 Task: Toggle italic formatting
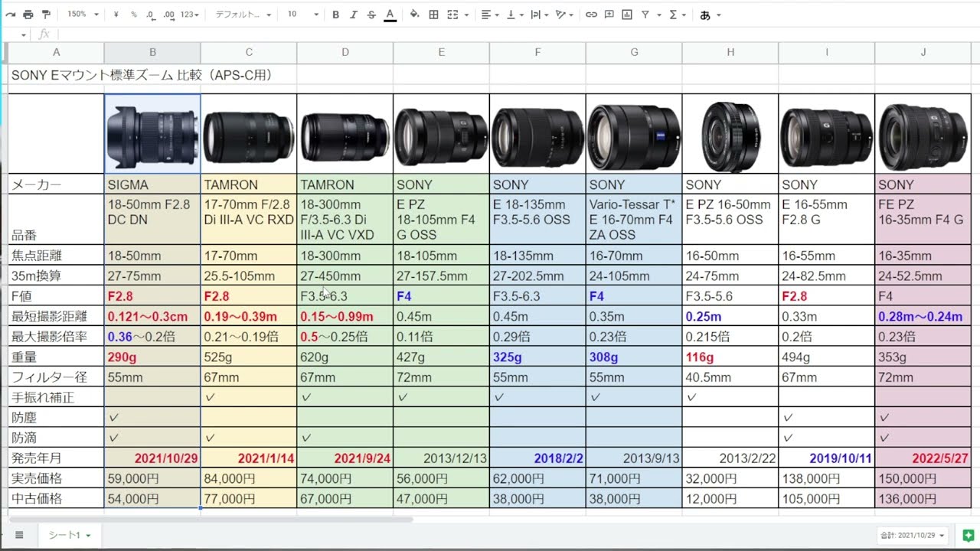click(353, 15)
